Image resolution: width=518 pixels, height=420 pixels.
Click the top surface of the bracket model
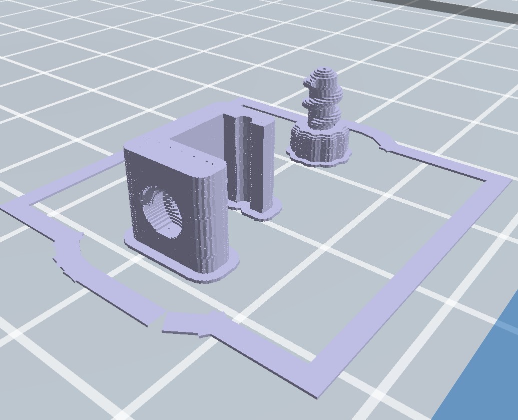coord(170,148)
